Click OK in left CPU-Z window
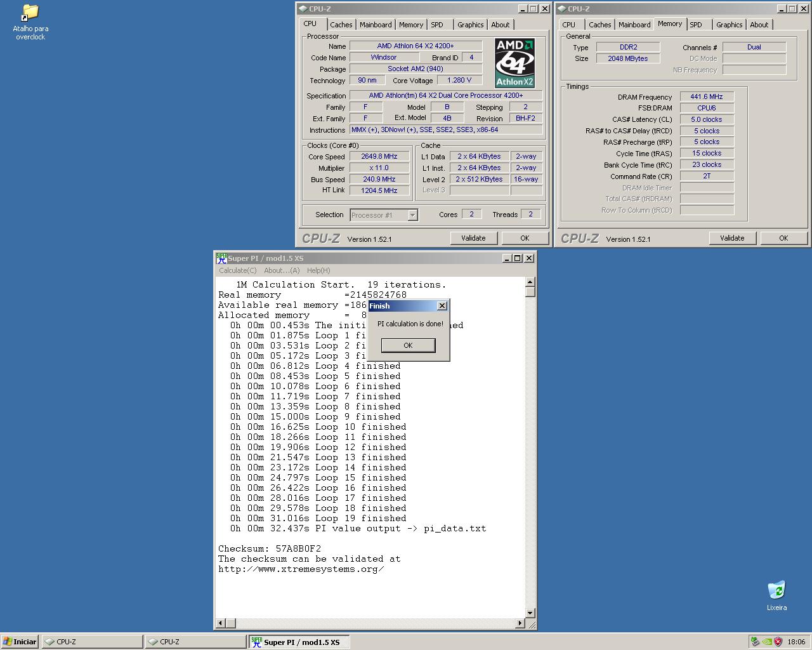This screenshot has width=812, height=650. click(525, 238)
